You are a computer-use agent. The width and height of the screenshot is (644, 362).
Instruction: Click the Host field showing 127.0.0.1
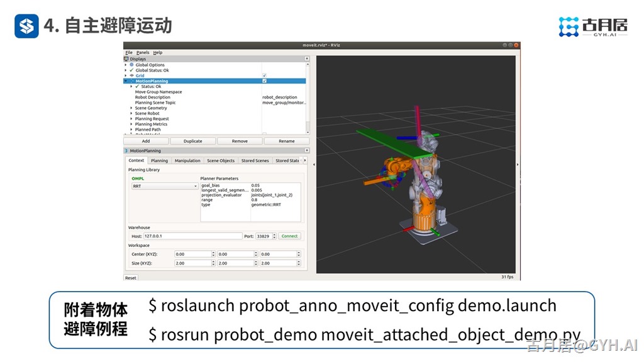(x=192, y=236)
